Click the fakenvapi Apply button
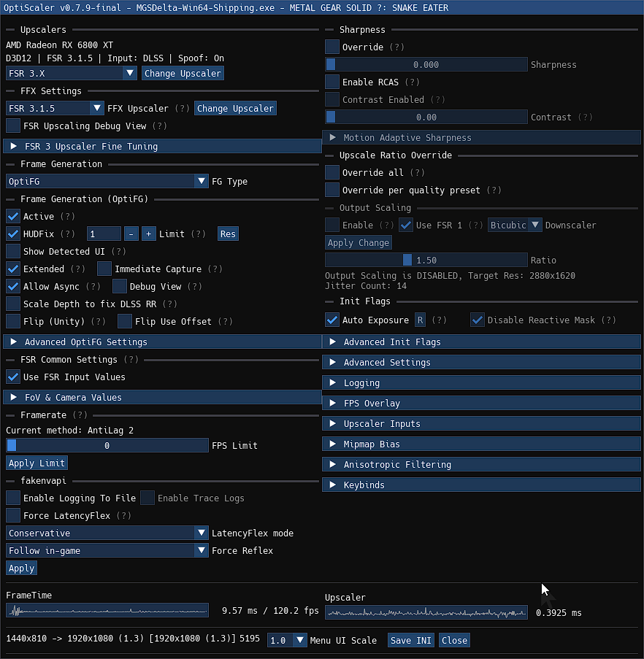 point(21,569)
